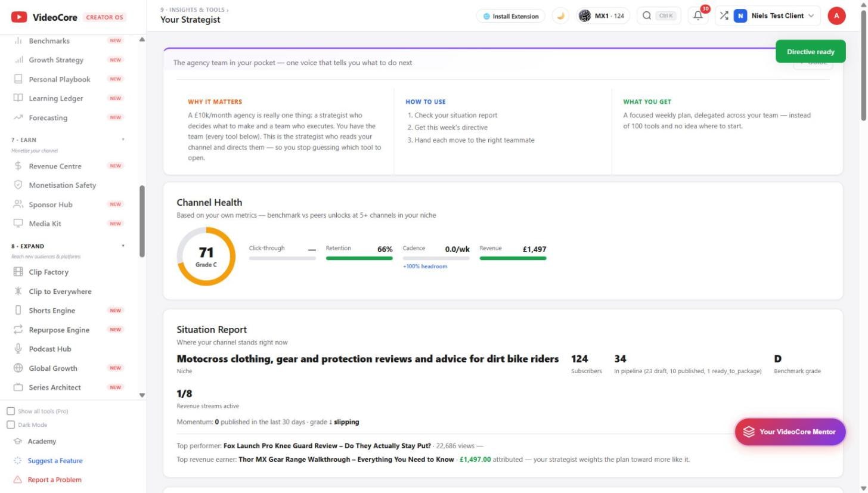868x493 pixels.
Task: Click the red user avatar A
Action: [836, 16]
